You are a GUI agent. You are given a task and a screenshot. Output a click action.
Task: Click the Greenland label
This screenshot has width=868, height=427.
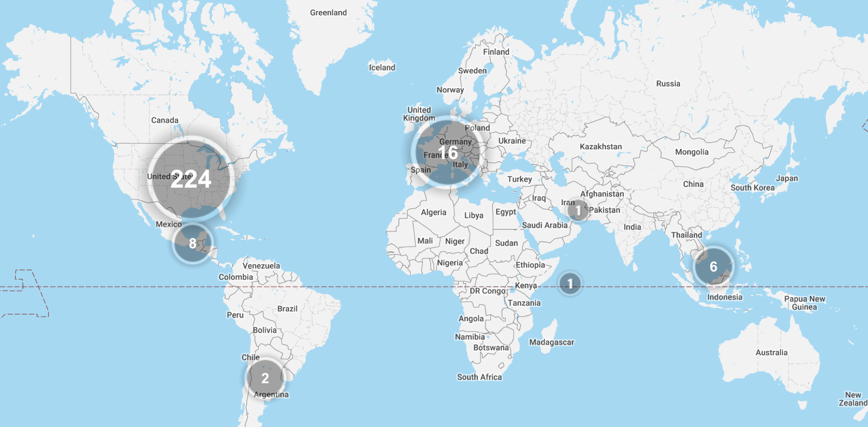[328, 13]
